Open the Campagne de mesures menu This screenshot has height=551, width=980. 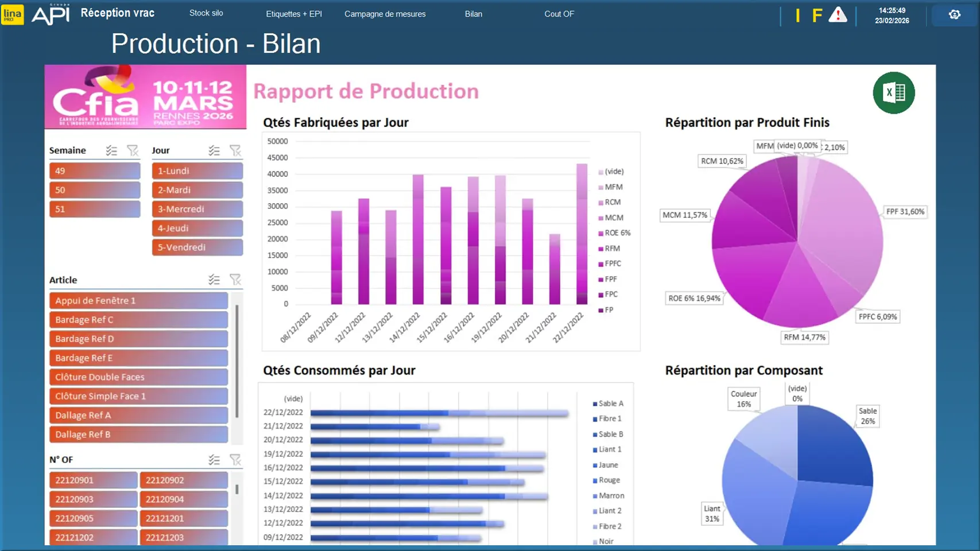tap(385, 14)
